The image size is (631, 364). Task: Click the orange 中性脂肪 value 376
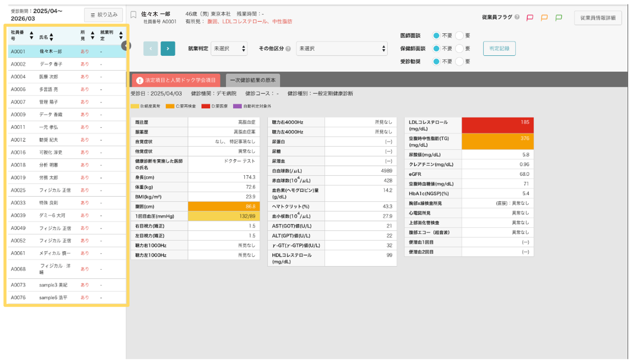pos(497,142)
